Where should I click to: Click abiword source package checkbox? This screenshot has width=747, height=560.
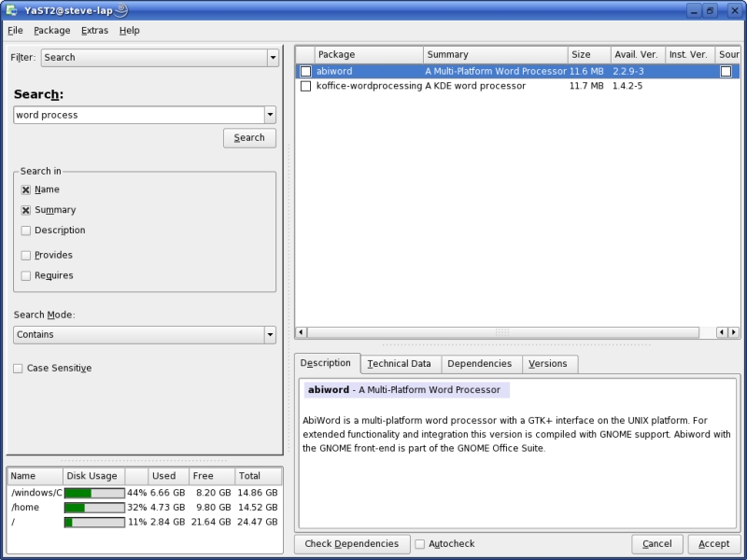click(x=726, y=72)
